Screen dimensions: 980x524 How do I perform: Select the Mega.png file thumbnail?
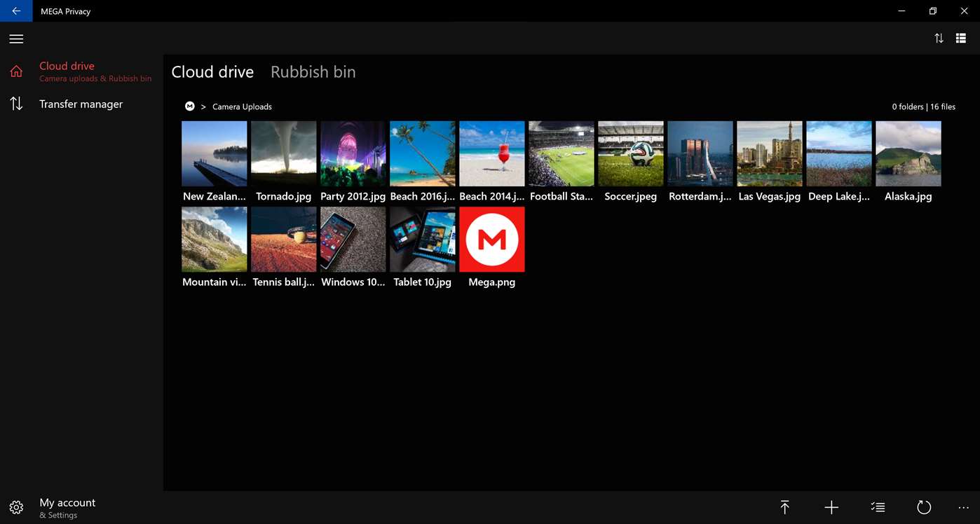click(x=491, y=247)
